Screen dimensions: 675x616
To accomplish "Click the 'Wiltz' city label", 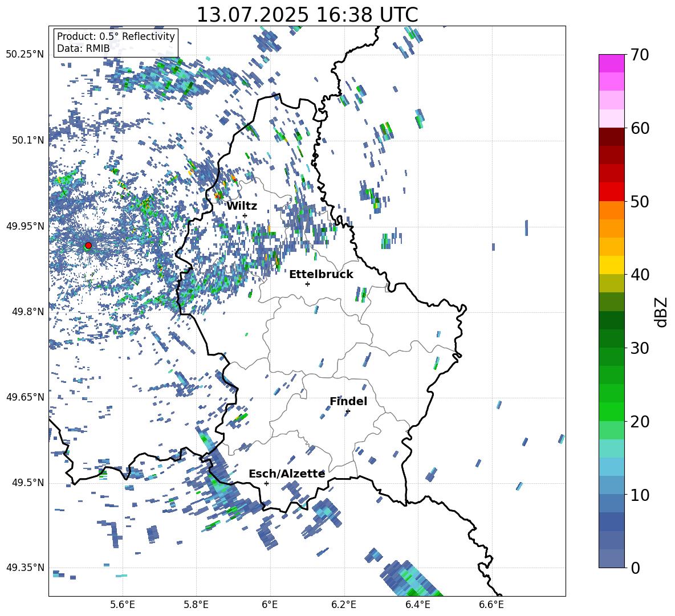I will coord(242,206).
